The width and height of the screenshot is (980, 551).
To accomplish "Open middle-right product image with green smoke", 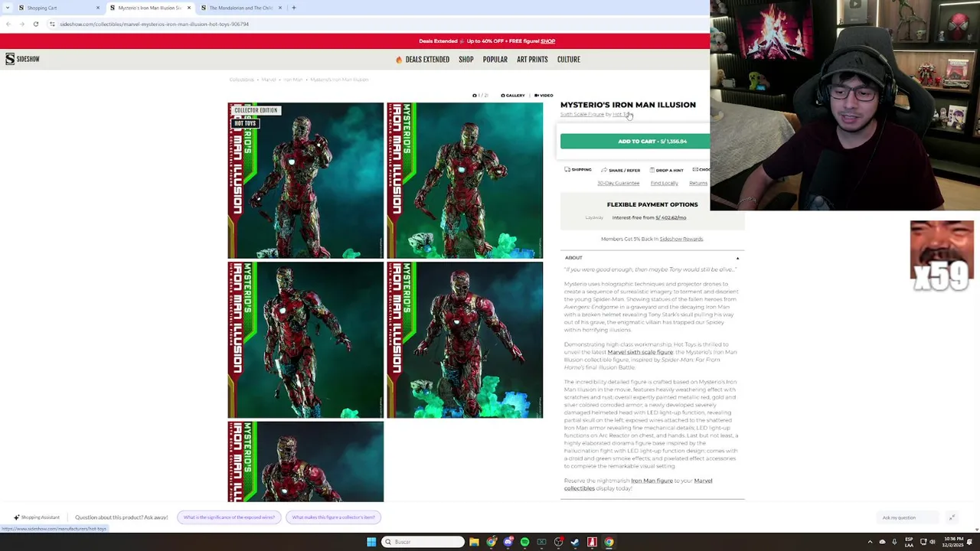I will point(465,340).
